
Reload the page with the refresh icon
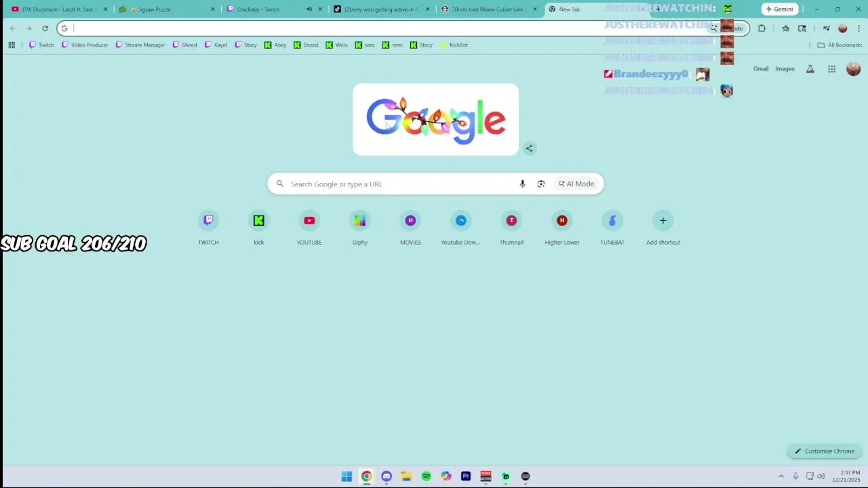[45, 28]
